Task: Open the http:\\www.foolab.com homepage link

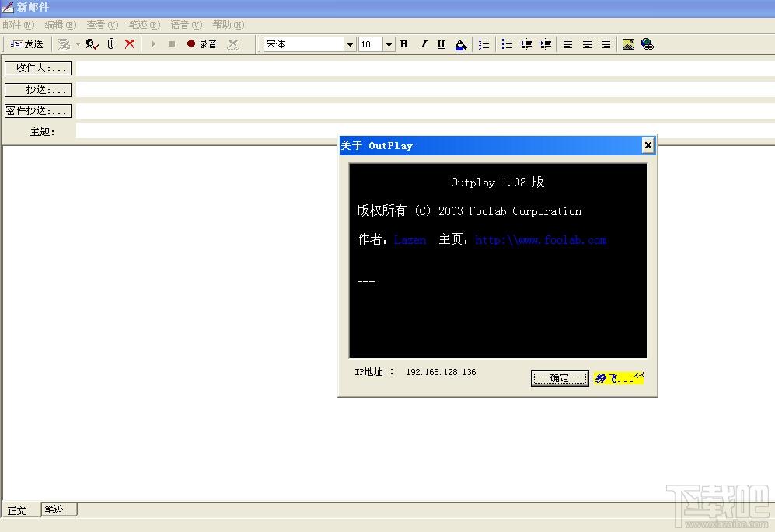Action: [541, 240]
